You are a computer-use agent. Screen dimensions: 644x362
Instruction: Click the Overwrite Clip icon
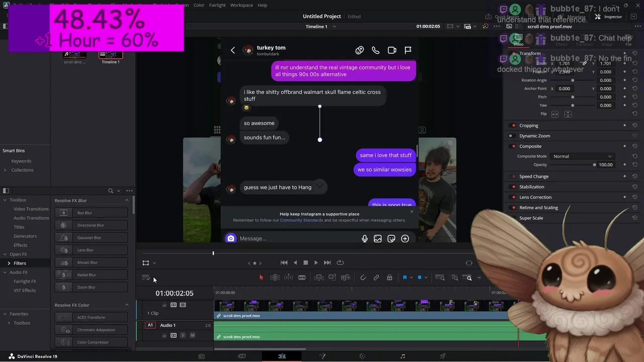point(332,278)
